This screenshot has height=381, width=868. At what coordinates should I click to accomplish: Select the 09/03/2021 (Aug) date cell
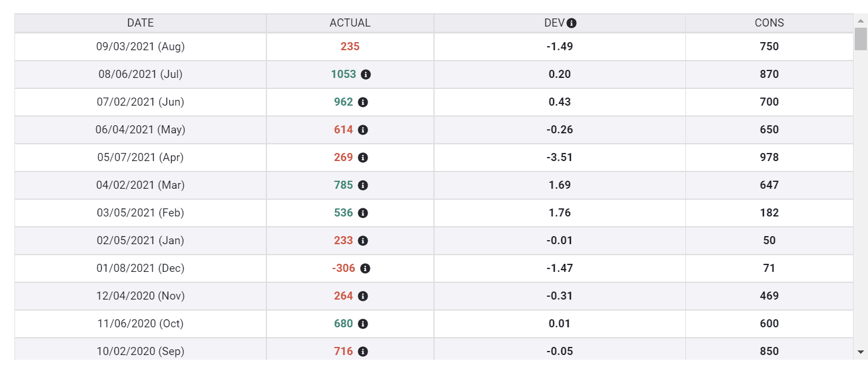140,47
